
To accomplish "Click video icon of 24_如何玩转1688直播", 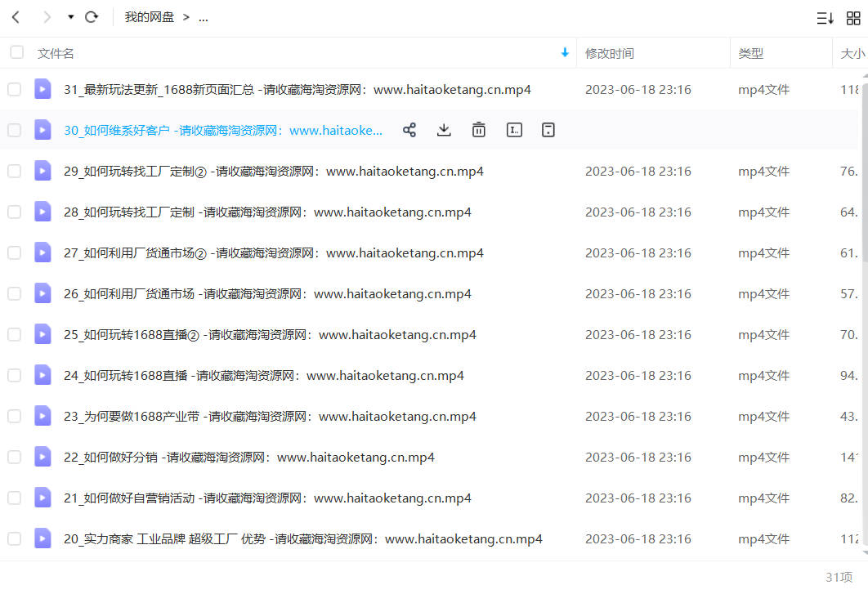I will coord(43,375).
